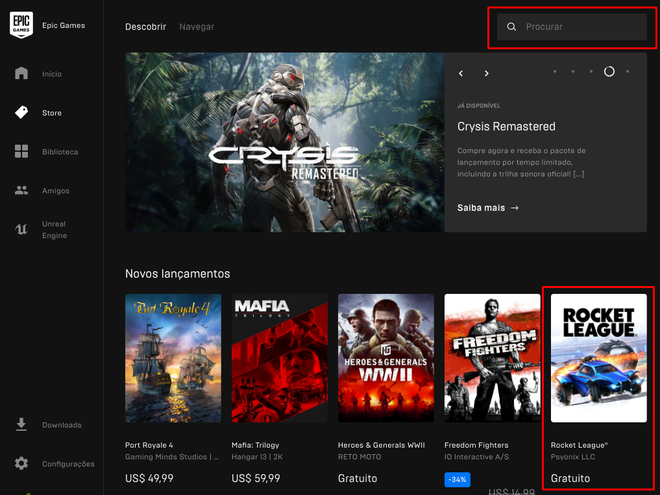660x495 pixels.
Task: Select Biblioteca label in sidebar
Action: 60,152
